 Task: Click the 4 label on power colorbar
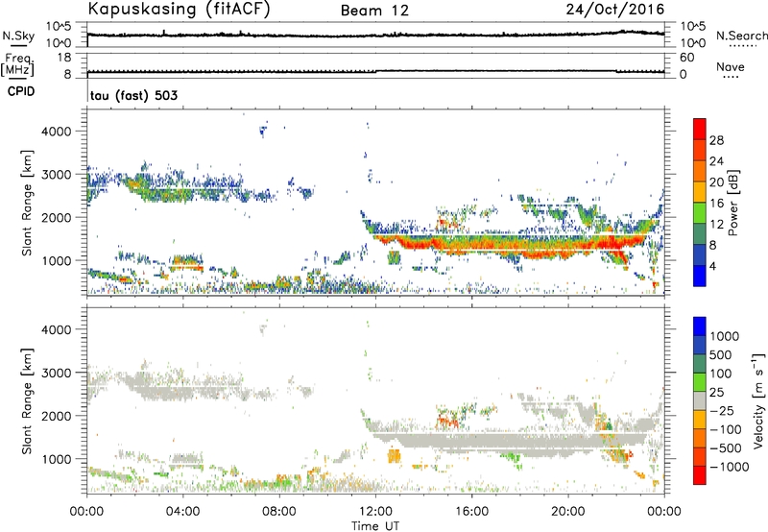coord(712,267)
